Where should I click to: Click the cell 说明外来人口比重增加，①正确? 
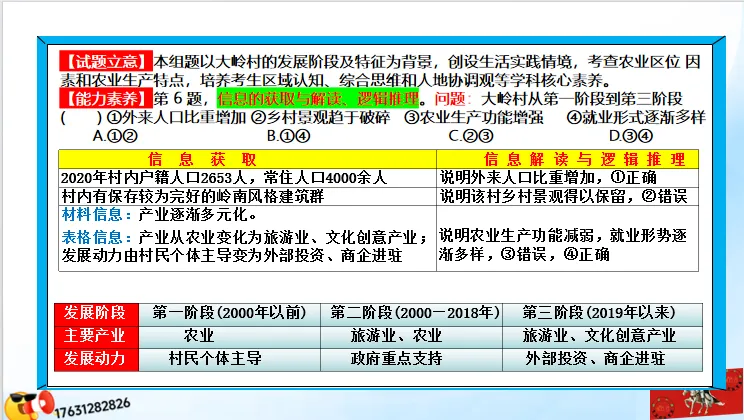(x=567, y=177)
